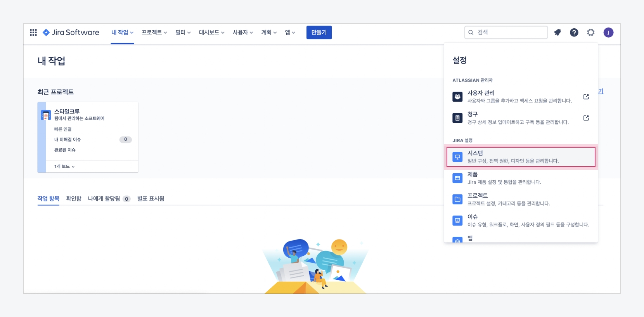The height and width of the screenshot is (317, 644).
Task: Select 시스템 in Jira settings
Action: click(521, 157)
